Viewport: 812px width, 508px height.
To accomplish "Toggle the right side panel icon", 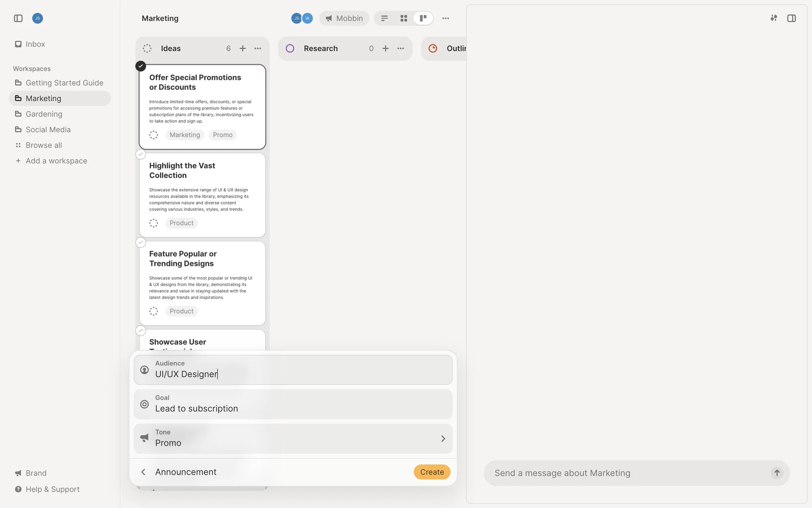I will point(791,18).
